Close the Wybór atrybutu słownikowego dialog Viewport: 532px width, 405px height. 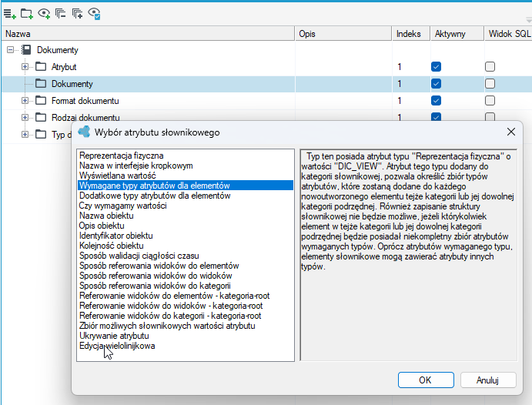coord(511,132)
